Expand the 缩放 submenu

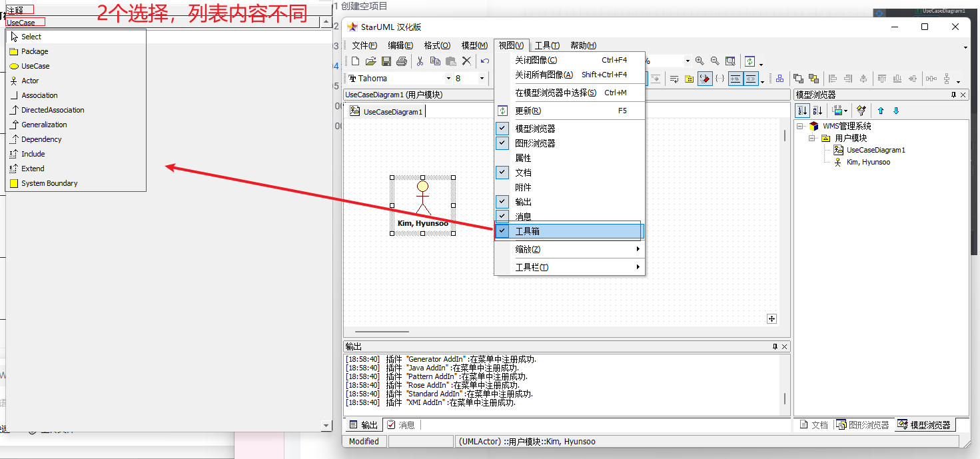click(569, 249)
